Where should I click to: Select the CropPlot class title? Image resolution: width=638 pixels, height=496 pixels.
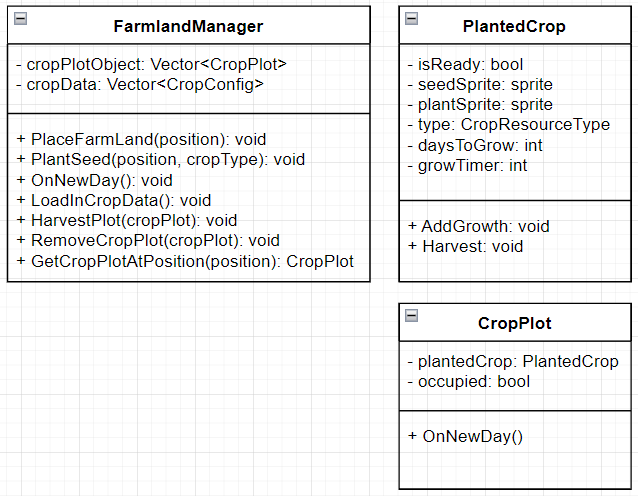click(x=515, y=323)
